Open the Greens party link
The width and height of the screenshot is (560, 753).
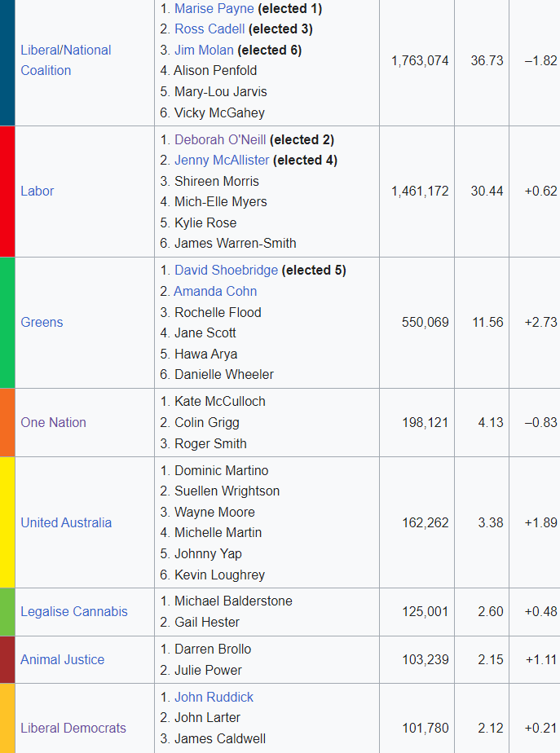click(x=42, y=322)
